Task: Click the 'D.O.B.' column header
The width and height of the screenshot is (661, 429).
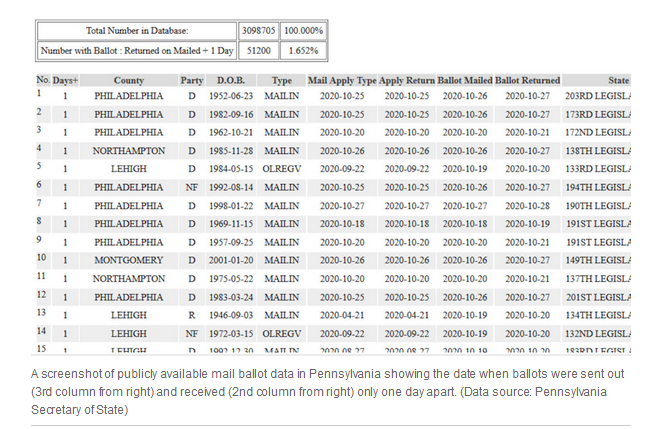Action: (x=231, y=80)
